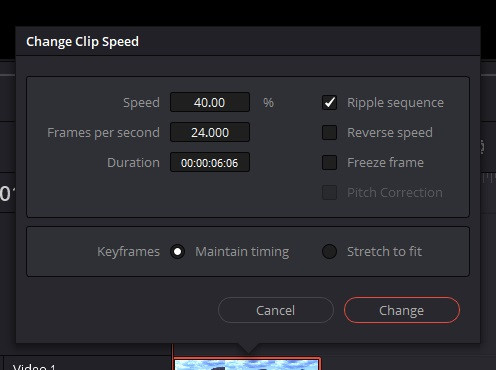Click the Video 1 track header
Viewport: 496px width, 370px height.
(x=87, y=363)
